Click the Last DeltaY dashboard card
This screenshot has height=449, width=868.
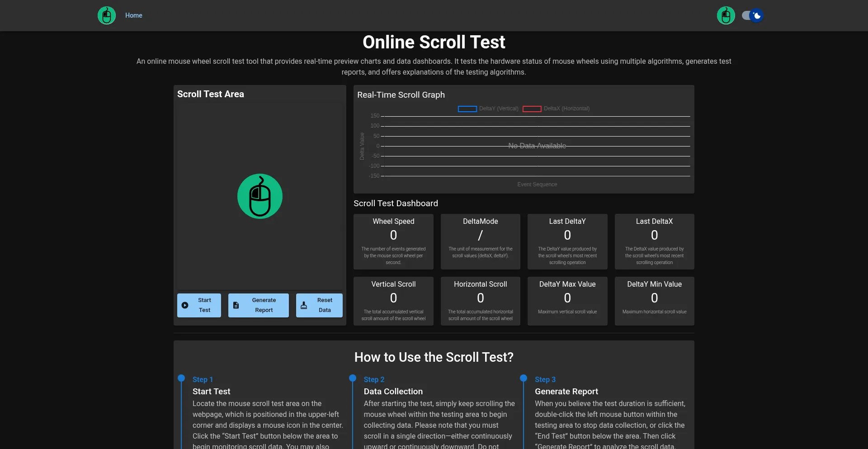click(x=567, y=241)
